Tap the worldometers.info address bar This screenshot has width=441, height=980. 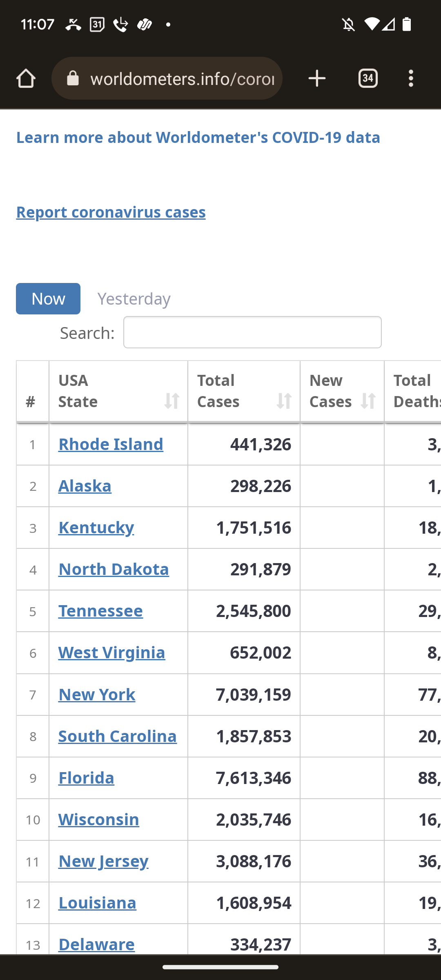click(182, 78)
